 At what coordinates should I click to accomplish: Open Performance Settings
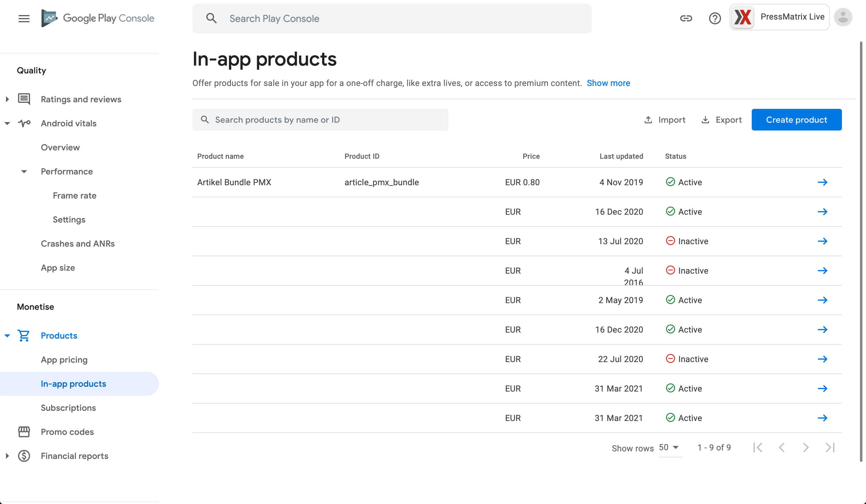click(69, 219)
